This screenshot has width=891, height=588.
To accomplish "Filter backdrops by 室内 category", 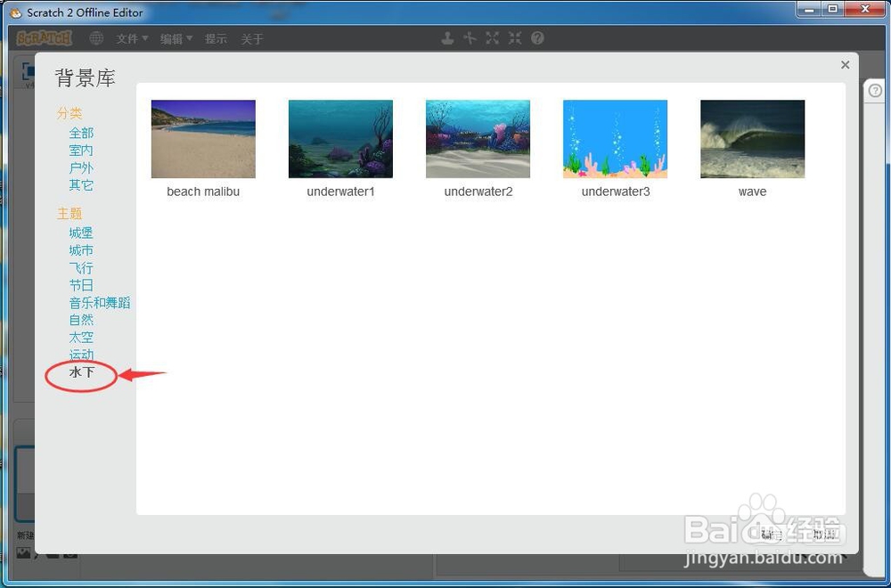I will [81, 151].
